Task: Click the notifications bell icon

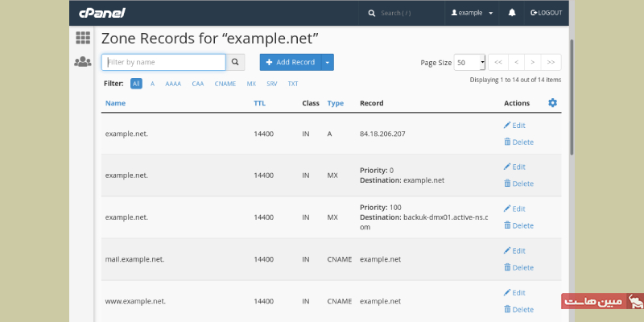Action: (x=512, y=13)
